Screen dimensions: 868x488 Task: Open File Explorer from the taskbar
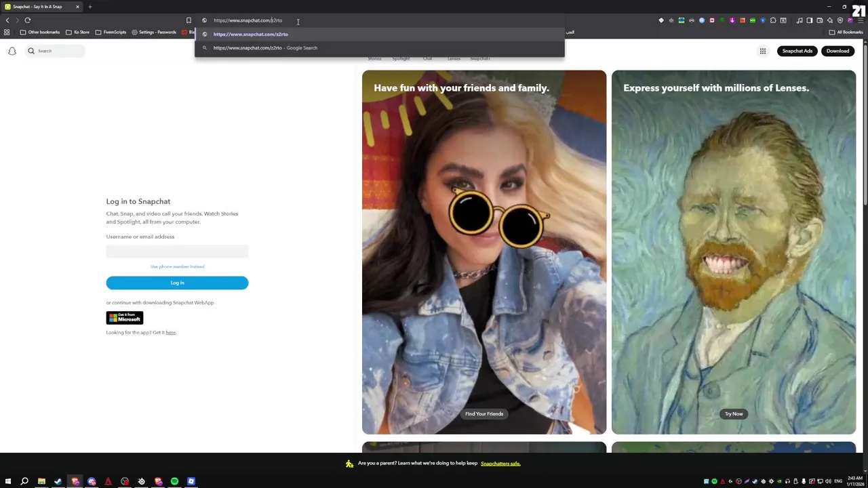pyautogui.click(x=41, y=481)
